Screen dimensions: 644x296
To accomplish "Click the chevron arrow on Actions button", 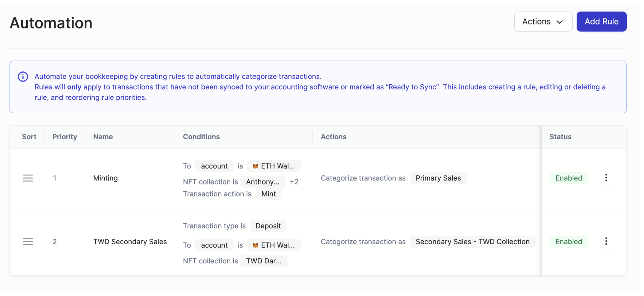I will (x=560, y=22).
